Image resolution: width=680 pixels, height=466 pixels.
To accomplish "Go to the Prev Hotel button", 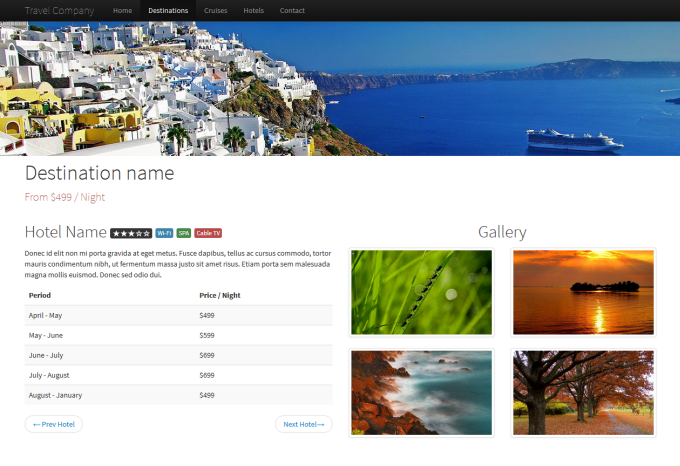I will click(x=54, y=424).
